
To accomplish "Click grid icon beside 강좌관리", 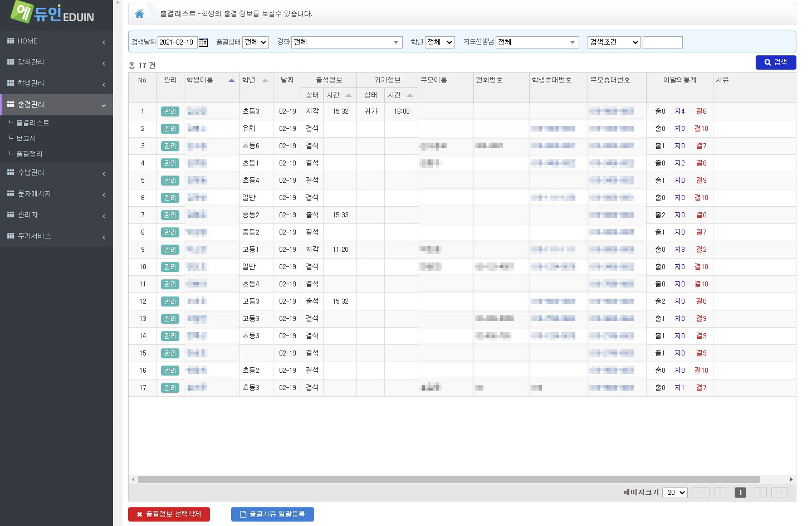I will coord(11,62).
